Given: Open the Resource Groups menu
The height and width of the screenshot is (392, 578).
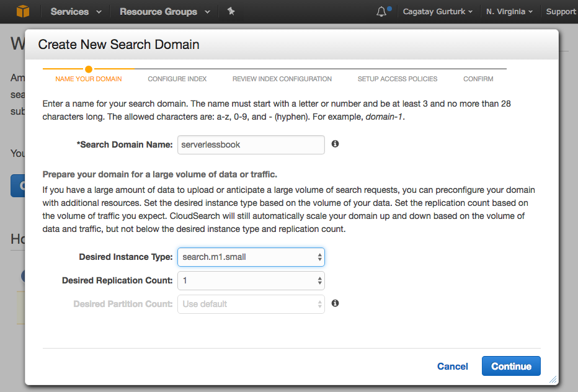Looking at the screenshot, I should [165, 12].
